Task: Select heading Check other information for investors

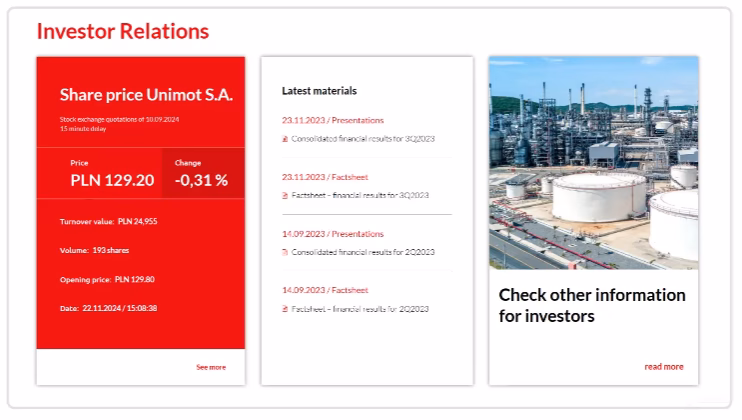Action: point(592,306)
